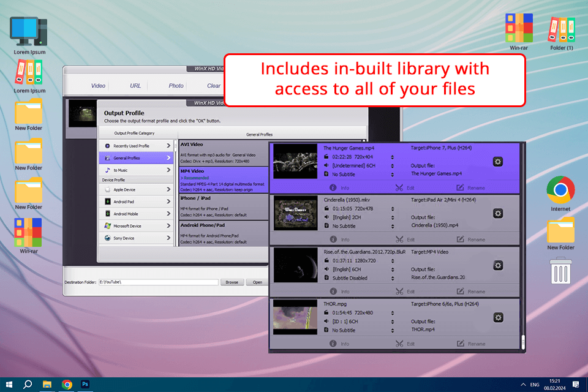Click The Hunger Games video thumbnail
This screenshot has height=392, width=588.
pos(295,161)
